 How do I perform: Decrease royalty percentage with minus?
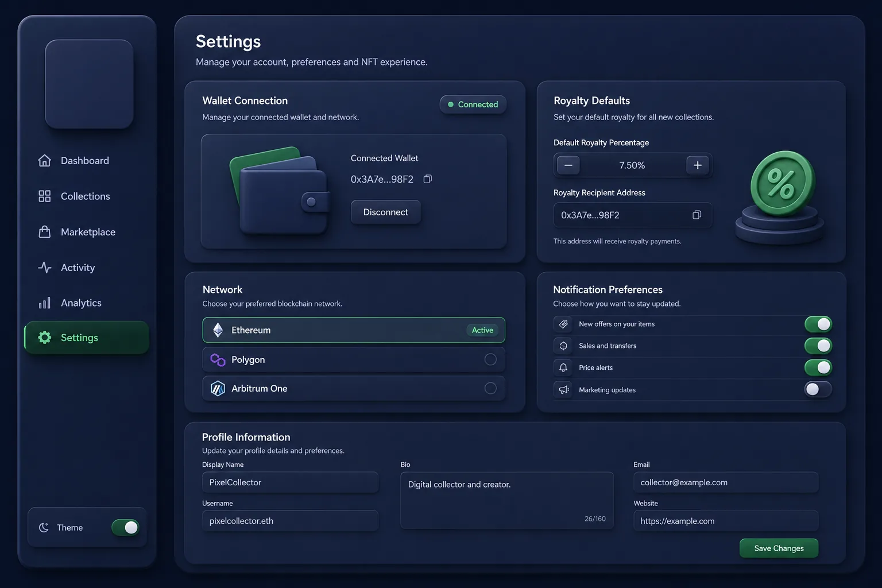(x=568, y=165)
